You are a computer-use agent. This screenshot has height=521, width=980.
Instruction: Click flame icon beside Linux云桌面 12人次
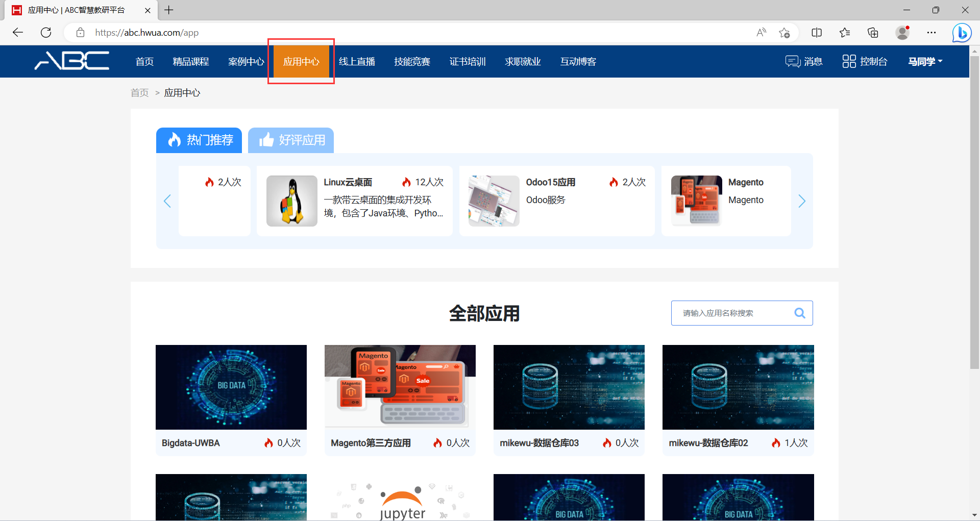pyautogui.click(x=406, y=182)
